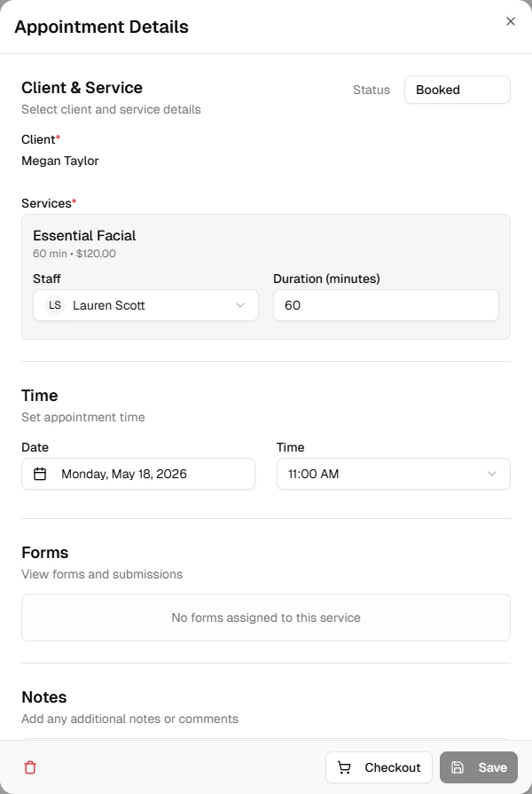Click the Appointment Details heading
This screenshot has width=532, height=794.
(x=102, y=27)
